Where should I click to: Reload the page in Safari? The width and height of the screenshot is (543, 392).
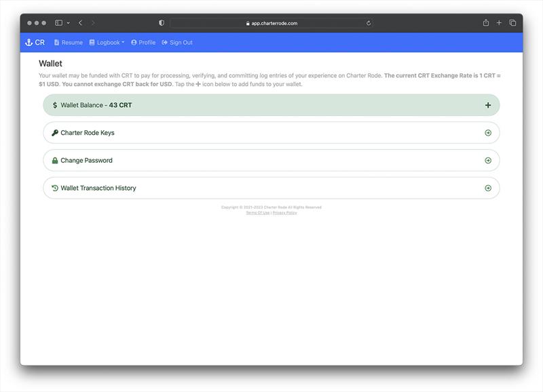(x=369, y=23)
